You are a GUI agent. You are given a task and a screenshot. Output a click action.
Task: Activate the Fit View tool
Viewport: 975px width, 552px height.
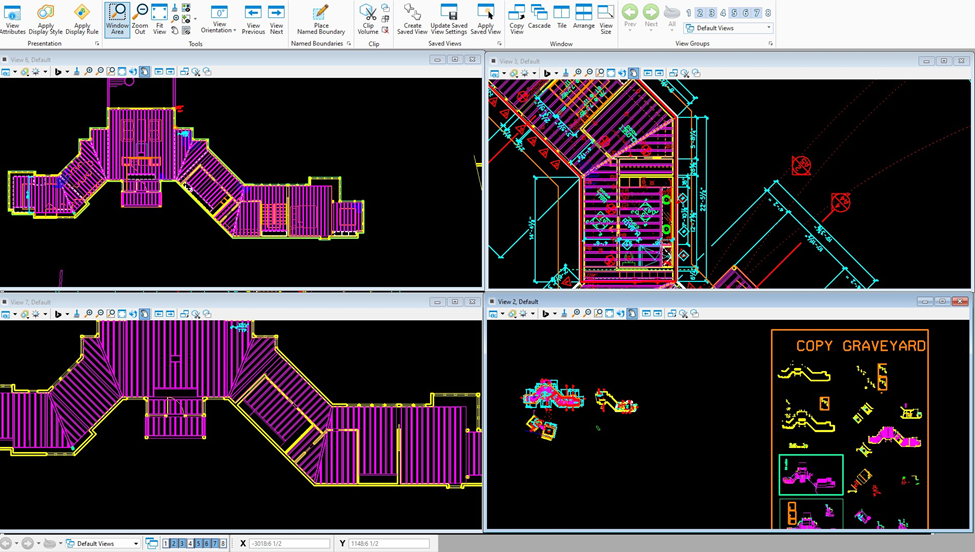(159, 18)
